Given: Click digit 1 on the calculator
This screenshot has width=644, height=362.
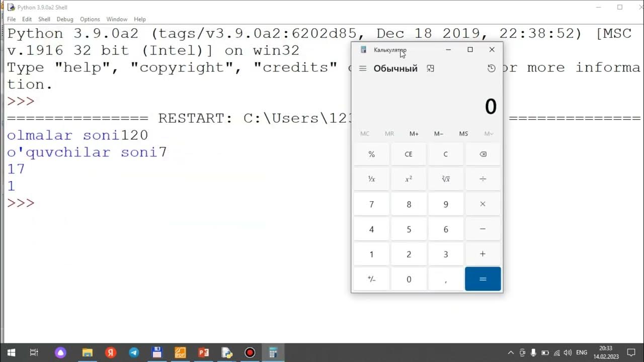Looking at the screenshot, I should pos(371,254).
